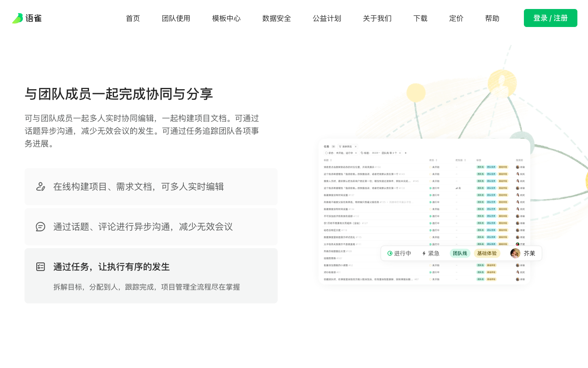
Task: Select the 通过任务，让执行有序的发生 card
Action: 151,276
